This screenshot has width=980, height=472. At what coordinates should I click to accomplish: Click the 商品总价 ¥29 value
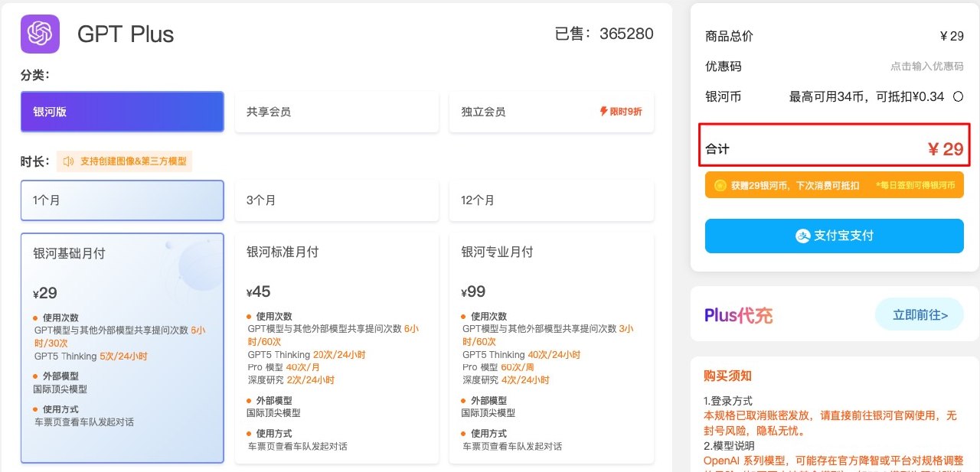pos(952,36)
